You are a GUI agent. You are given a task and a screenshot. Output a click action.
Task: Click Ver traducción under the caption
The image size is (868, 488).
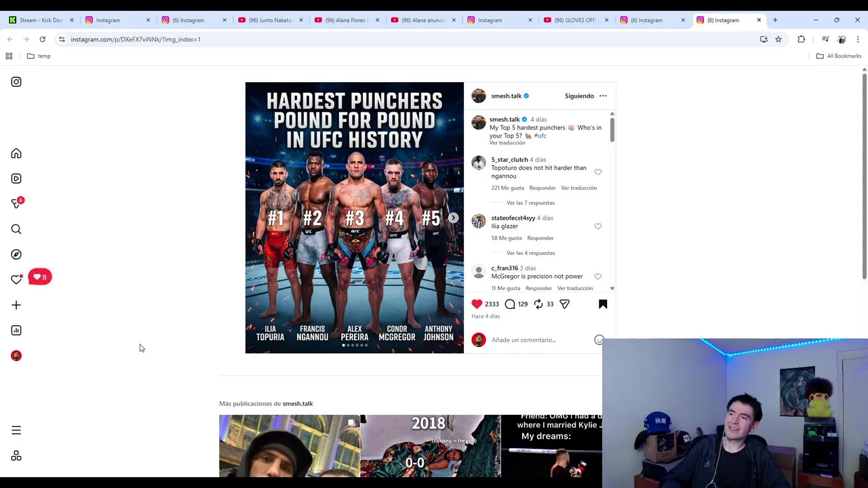pyautogui.click(x=507, y=143)
